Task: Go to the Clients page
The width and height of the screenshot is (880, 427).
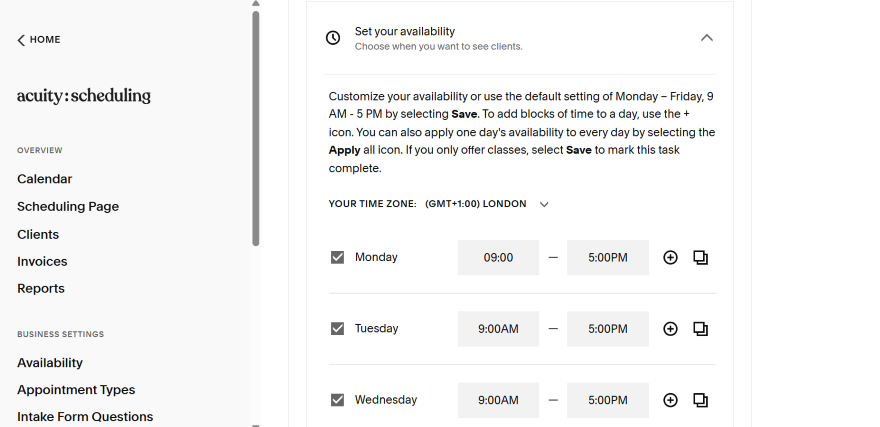Action: coord(38,234)
